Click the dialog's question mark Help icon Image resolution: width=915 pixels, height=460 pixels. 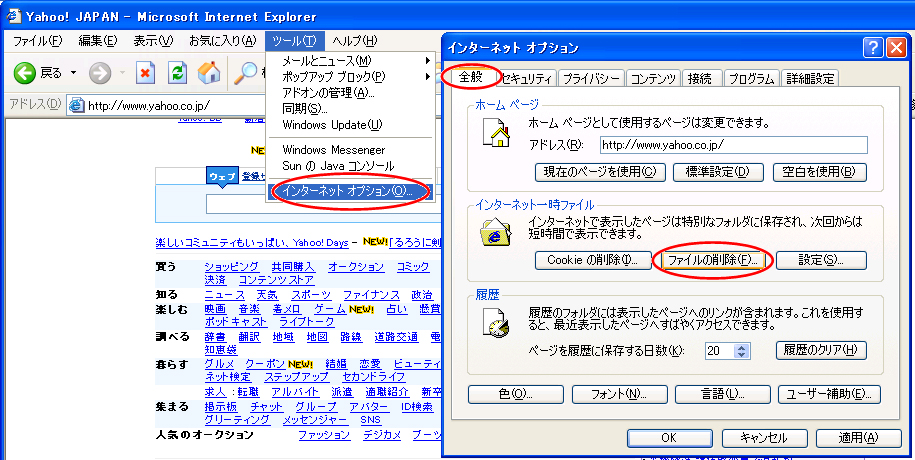(x=871, y=47)
